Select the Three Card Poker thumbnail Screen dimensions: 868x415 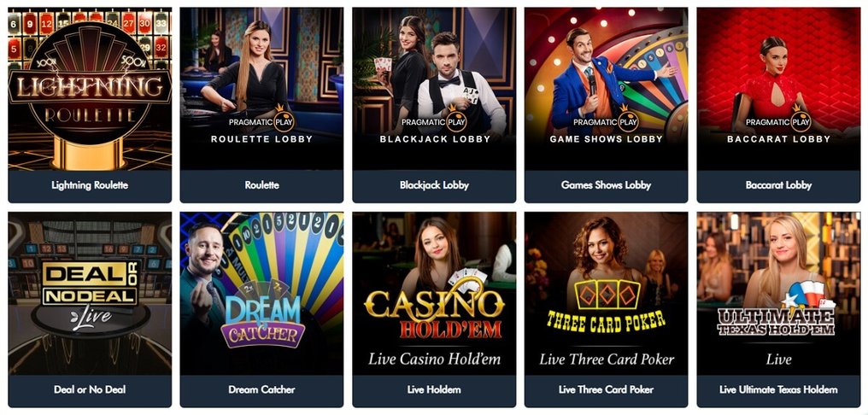(607, 293)
